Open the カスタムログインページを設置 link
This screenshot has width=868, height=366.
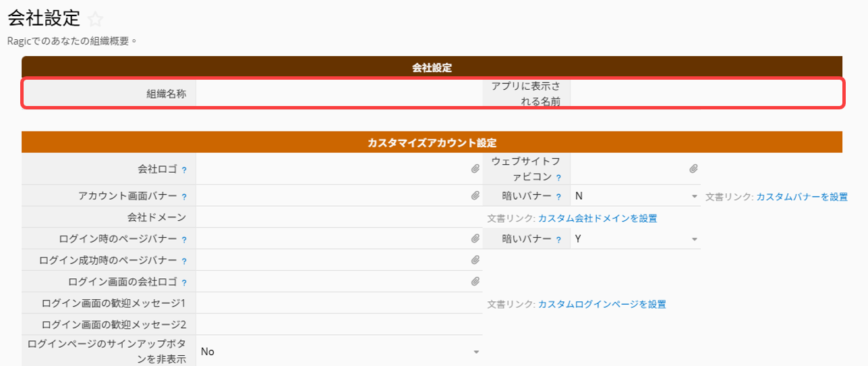(602, 305)
